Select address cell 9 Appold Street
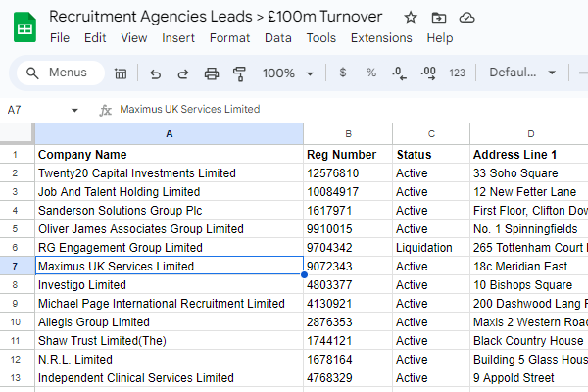 pyautogui.click(x=529, y=377)
